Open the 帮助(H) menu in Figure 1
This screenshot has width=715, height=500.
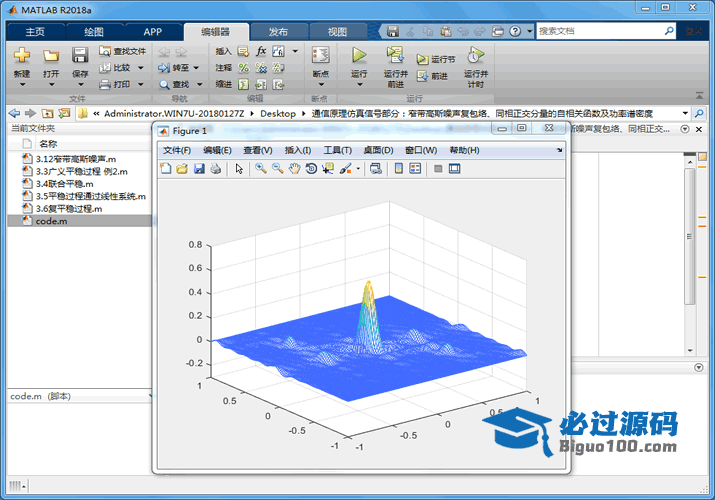coord(464,150)
